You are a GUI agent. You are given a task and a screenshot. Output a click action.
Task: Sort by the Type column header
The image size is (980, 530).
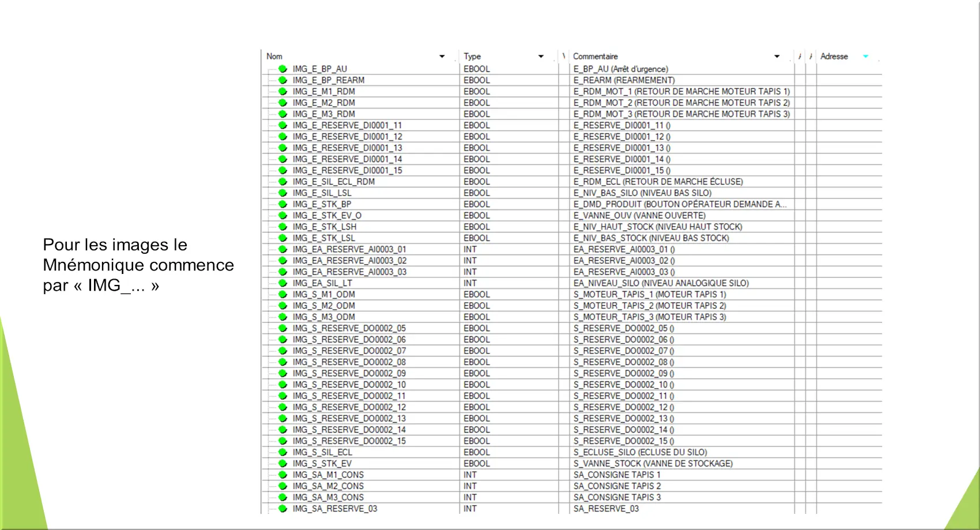pyautogui.click(x=472, y=57)
